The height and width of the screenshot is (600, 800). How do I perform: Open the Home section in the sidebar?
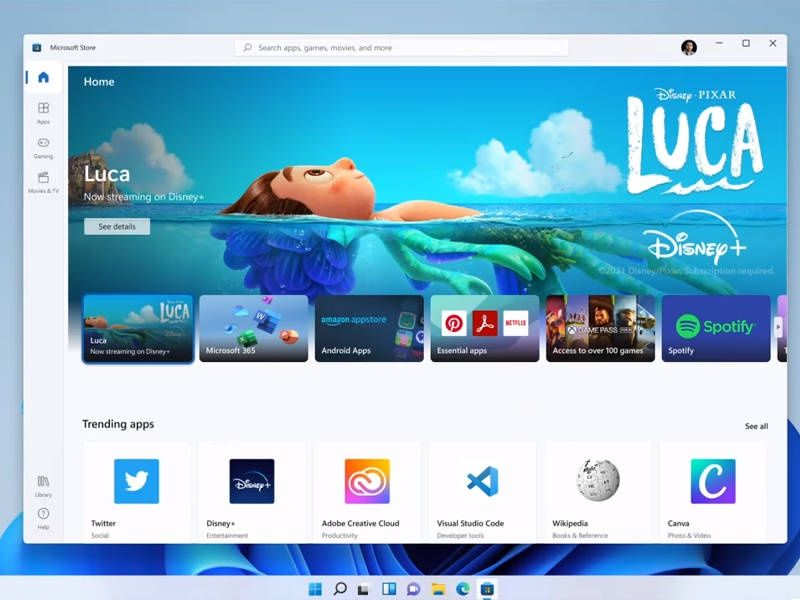[x=43, y=77]
